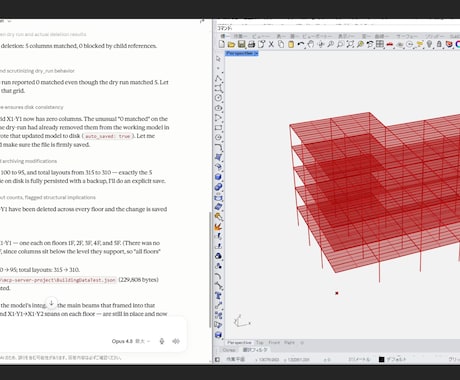The image size is (460, 380).
Task: Expand the 'ensures disk consistency' thought summary
Action: point(32,107)
